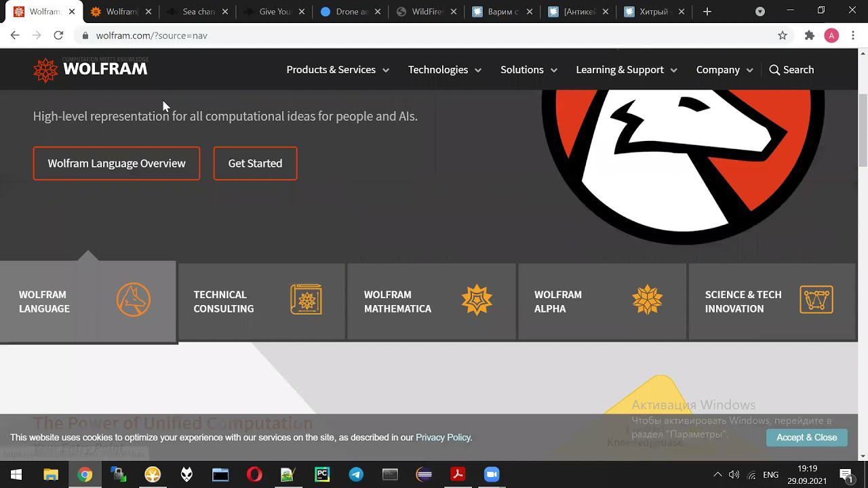Image resolution: width=868 pixels, height=488 pixels.
Task: Open the taskbar clock and date
Action: tap(807, 474)
